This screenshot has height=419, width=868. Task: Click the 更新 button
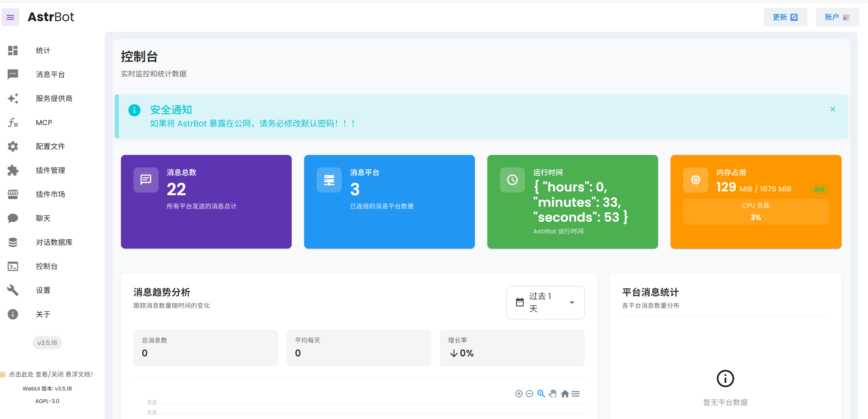coord(785,17)
